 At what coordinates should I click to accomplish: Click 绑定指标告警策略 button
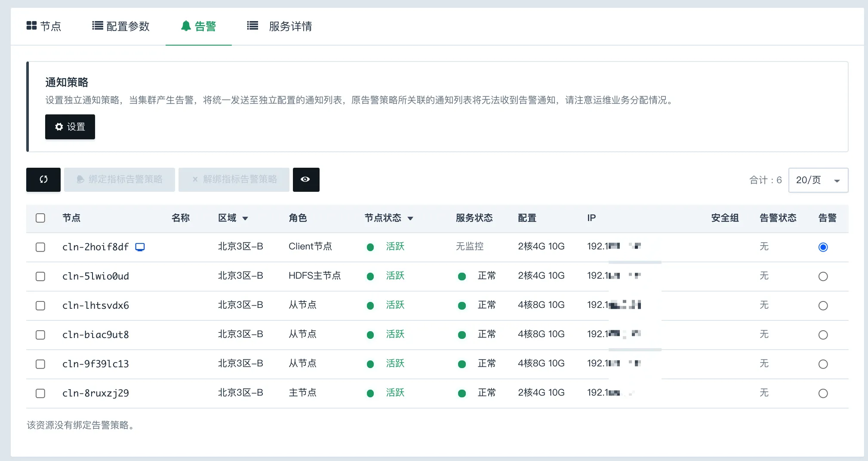120,179
